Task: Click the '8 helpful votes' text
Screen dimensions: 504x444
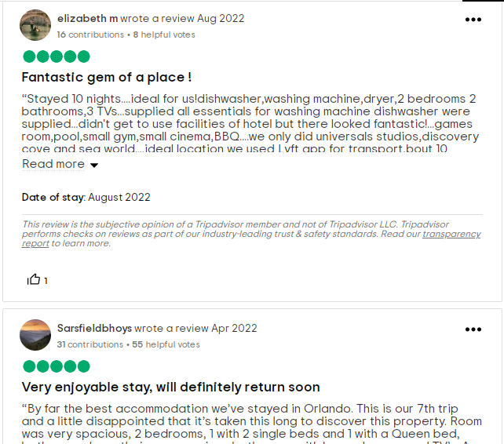Action: (164, 35)
